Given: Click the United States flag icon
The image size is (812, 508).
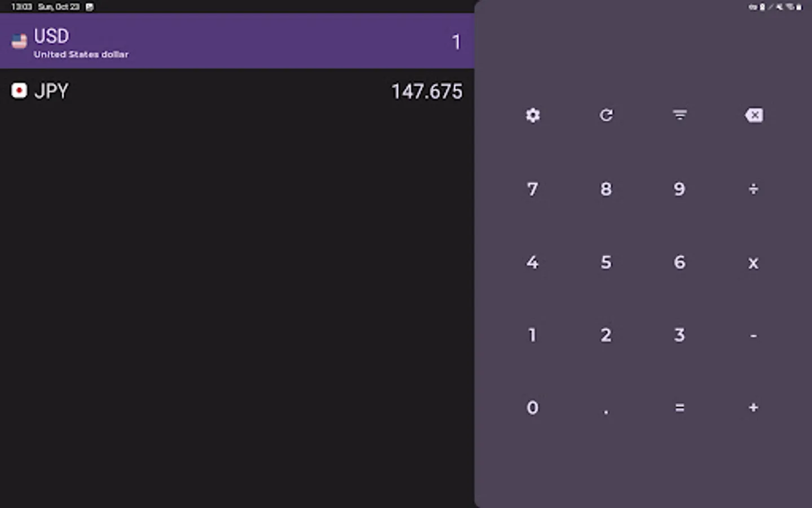Looking at the screenshot, I should 19,41.
